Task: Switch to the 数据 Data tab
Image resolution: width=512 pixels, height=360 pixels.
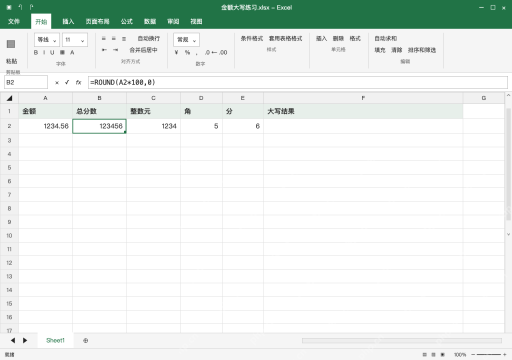Action: (150, 22)
